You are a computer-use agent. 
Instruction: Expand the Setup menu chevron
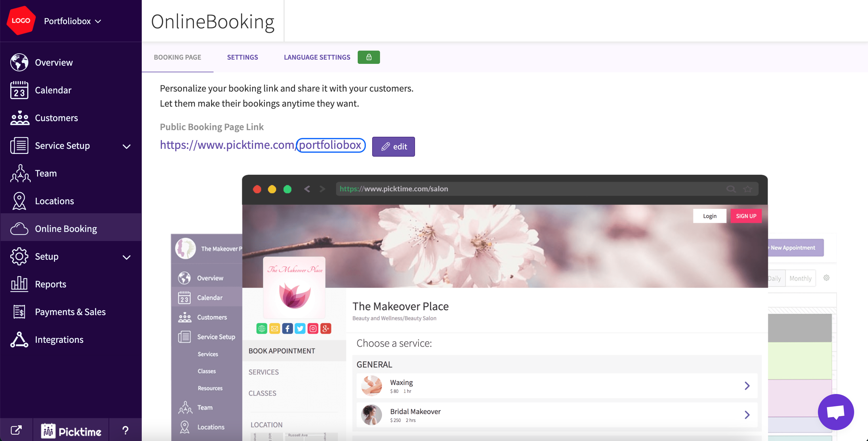click(126, 257)
